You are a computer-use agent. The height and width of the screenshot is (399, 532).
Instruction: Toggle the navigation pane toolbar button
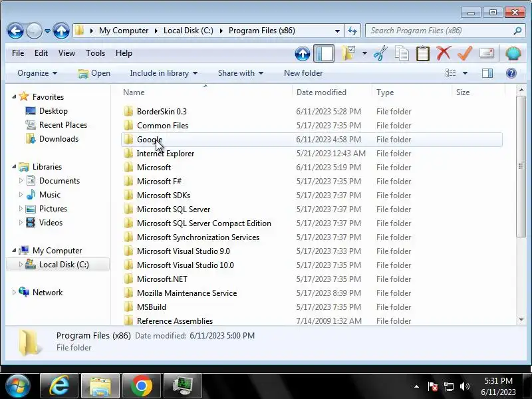click(x=324, y=53)
